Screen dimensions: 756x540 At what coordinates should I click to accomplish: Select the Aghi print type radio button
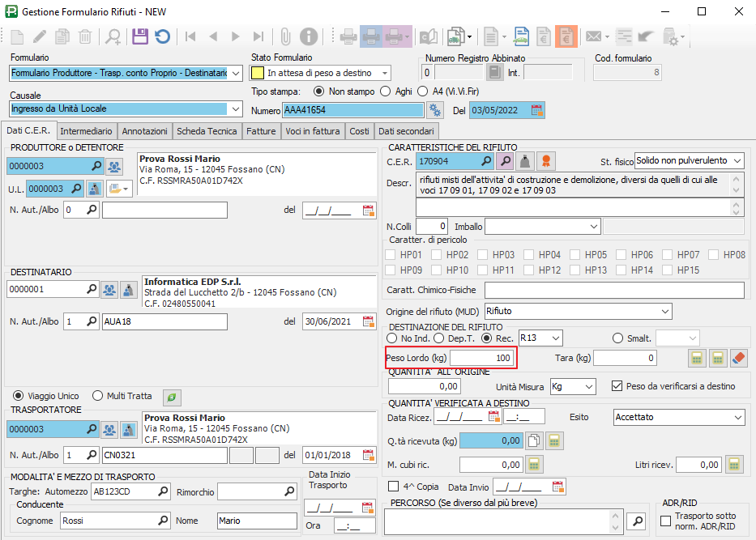385,91
